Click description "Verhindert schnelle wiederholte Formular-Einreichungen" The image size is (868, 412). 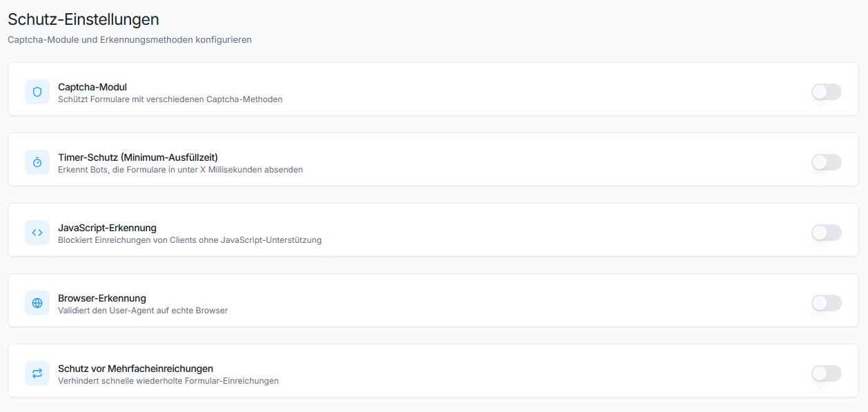click(x=168, y=381)
